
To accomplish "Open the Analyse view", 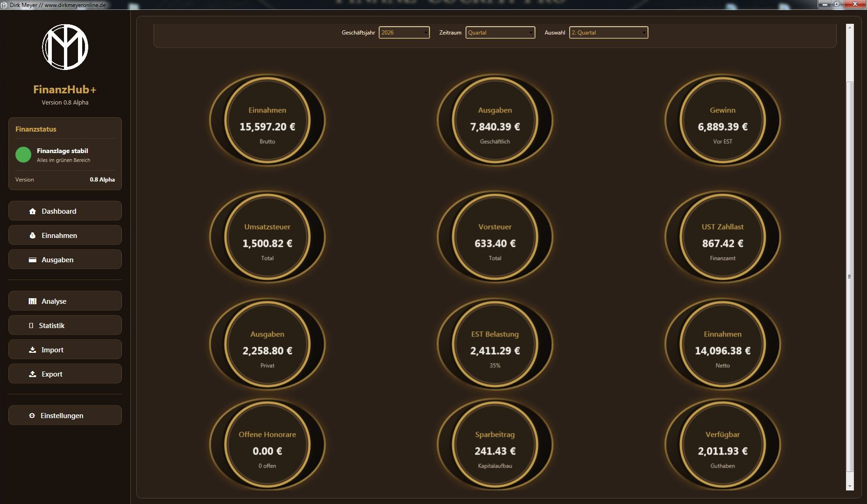I will [x=65, y=301].
